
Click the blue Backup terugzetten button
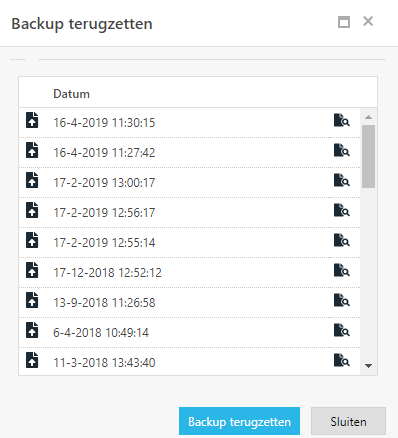(x=239, y=421)
